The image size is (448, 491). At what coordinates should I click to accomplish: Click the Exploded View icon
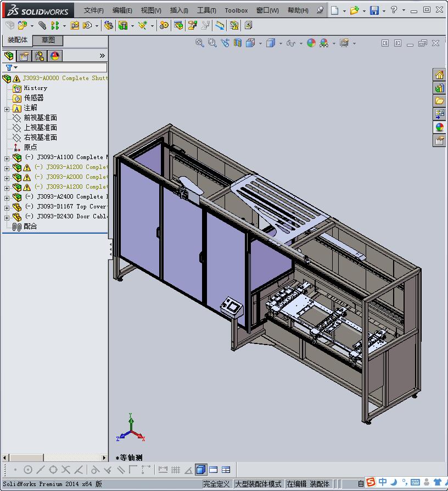point(192,25)
